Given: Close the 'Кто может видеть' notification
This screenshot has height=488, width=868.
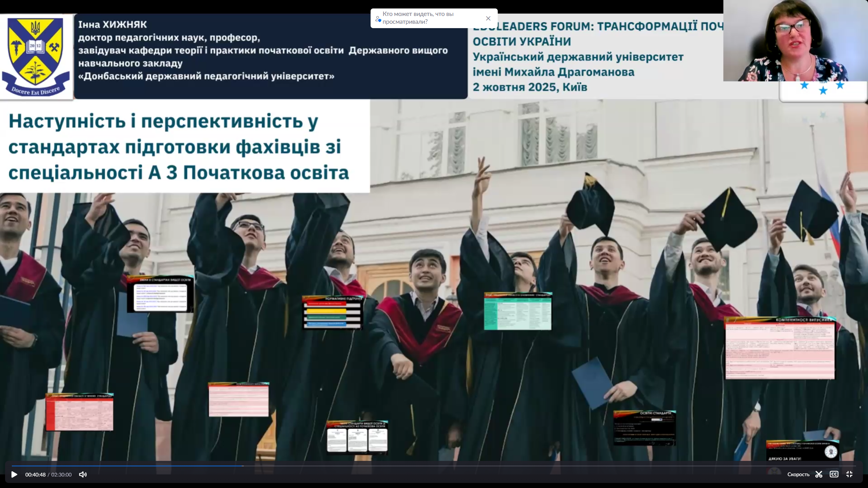Looking at the screenshot, I should point(488,18).
